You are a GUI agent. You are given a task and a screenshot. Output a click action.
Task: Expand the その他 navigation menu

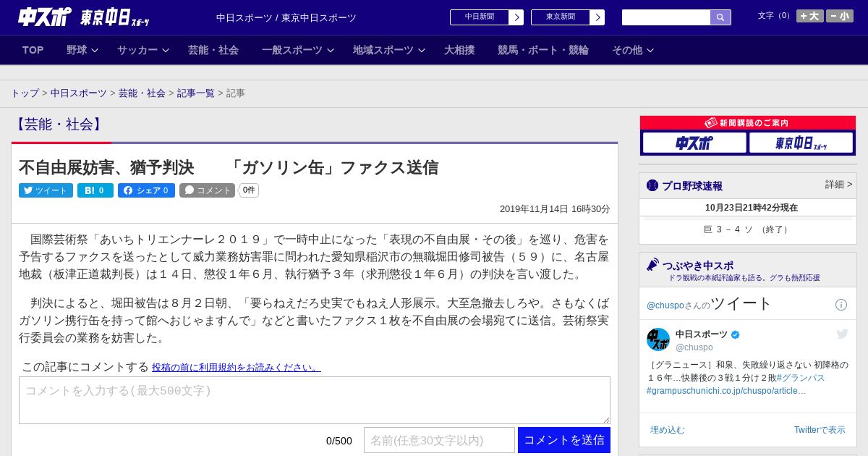tap(632, 50)
